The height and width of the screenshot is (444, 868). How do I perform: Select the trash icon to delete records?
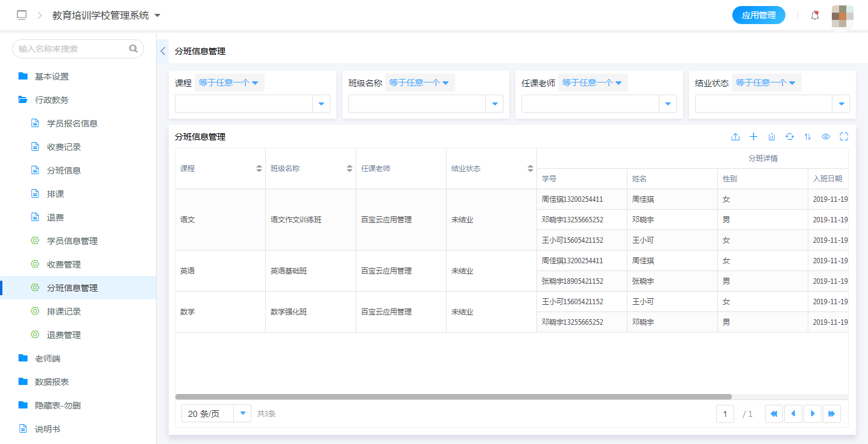[x=772, y=137]
